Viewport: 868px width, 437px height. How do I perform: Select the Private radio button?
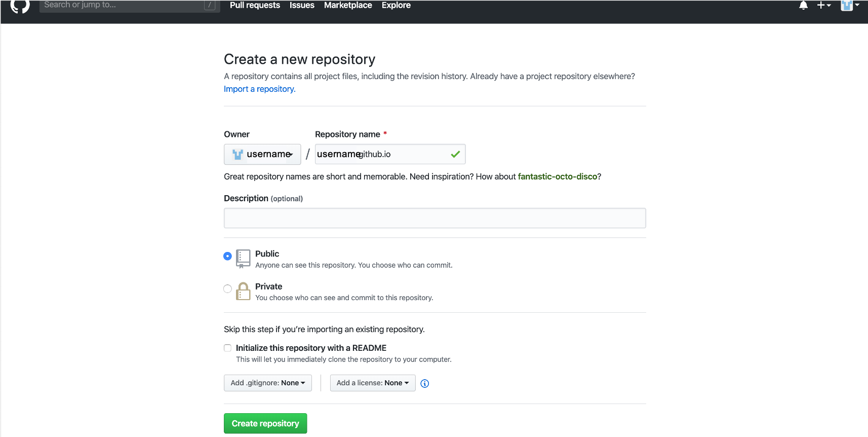pos(228,289)
